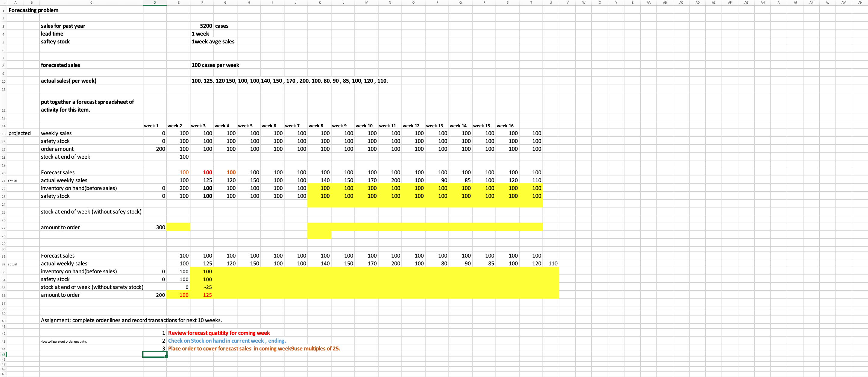The height and width of the screenshot is (377, 868).
Task: Select cell with value 300 in amount to order
Action: [160, 227]
